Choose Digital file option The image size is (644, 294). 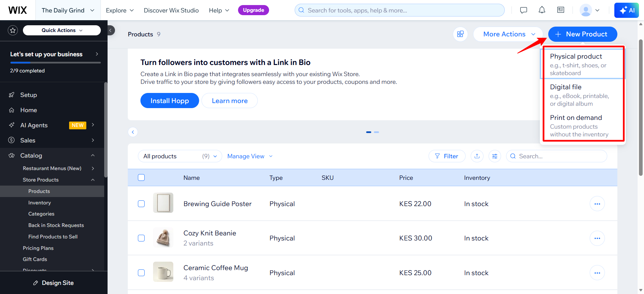point(583,95)
